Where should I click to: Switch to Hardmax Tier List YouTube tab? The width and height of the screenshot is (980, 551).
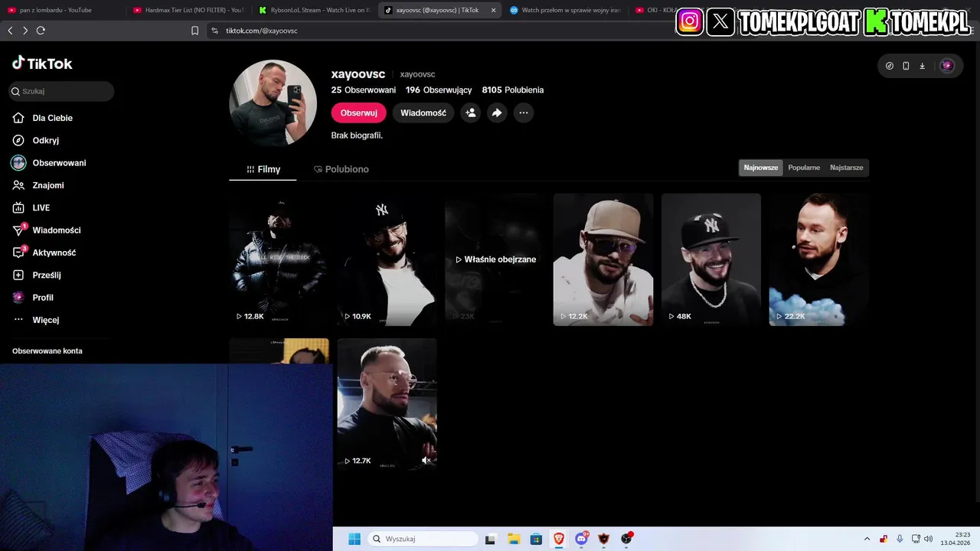click(x=188, y=10)
